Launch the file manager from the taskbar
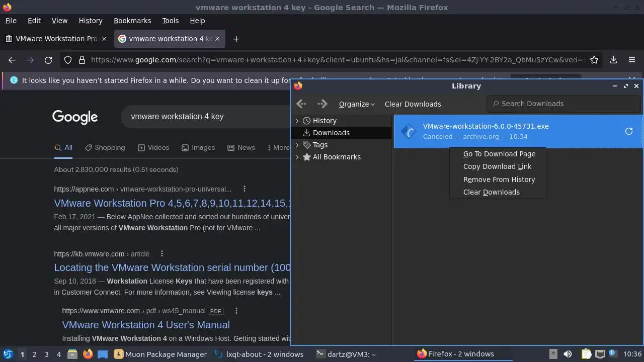The height and width of the screenshot is (362, 644). click(72, 354)
